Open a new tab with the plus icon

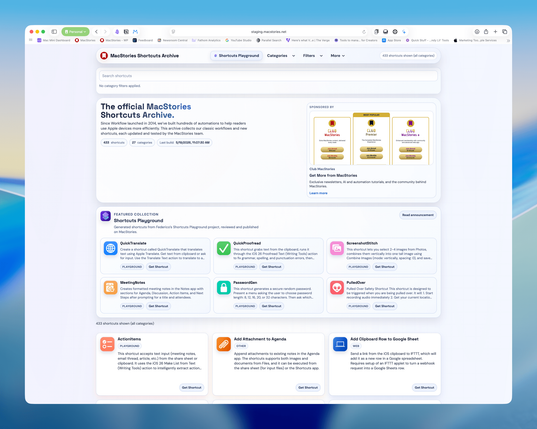tap(495, 31)
